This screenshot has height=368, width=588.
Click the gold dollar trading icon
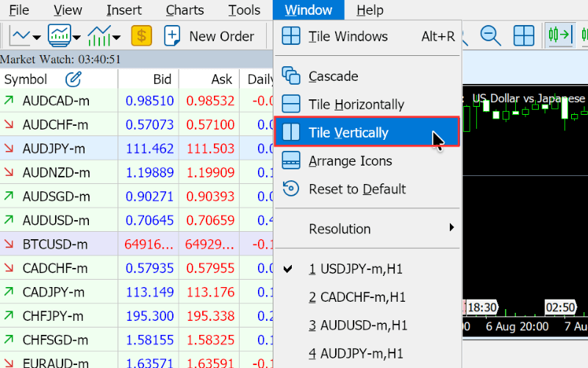(141, 35)
